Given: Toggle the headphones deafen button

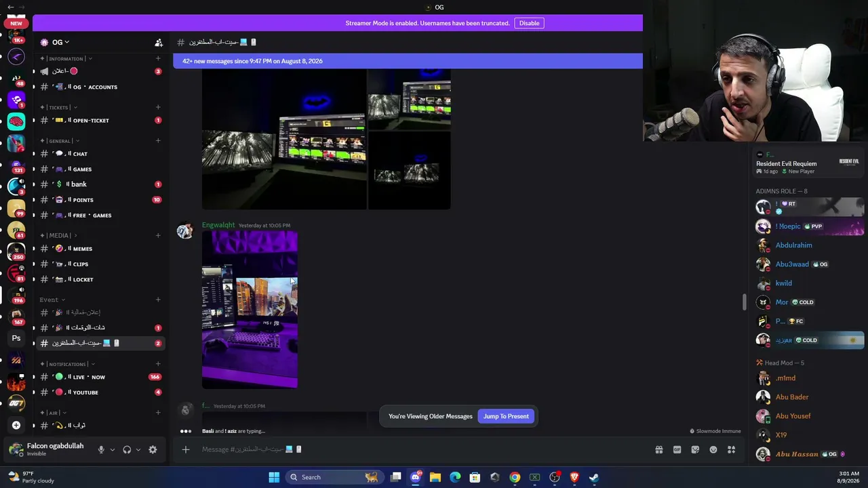Looking at the screenshot, I should [127, 449].
